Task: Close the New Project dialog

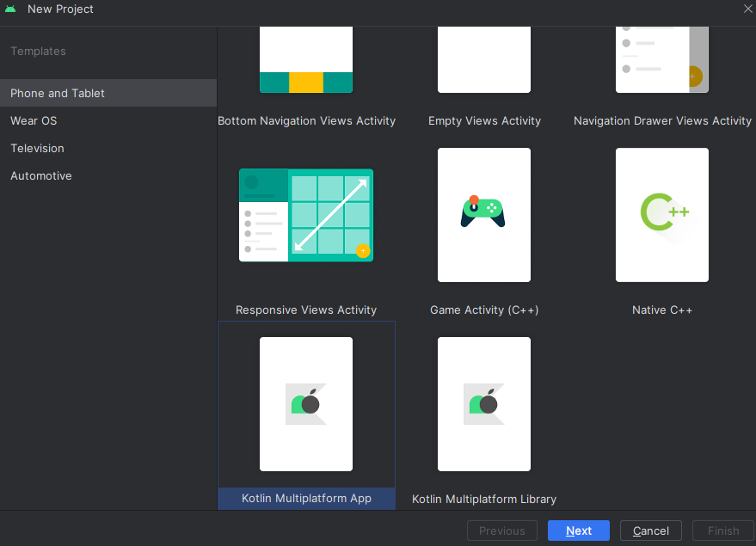Action: point(747,9)
